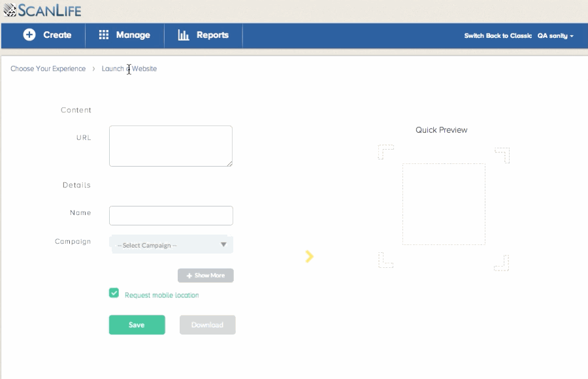Select the Launch a Website breadcrumb
Image resolution: width=588 pixels, height=379 pixels.
[x=129, y=68]
